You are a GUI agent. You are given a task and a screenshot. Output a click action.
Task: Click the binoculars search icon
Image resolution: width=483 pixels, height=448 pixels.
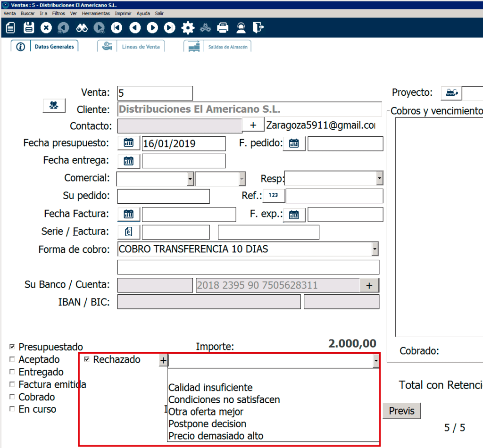[x=82, y=28]
